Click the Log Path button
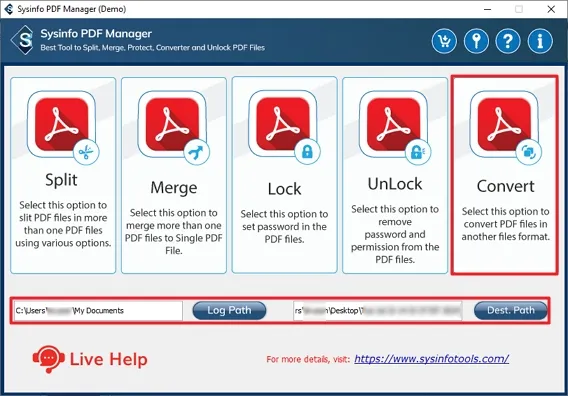Viewport: 568px width, 396px height. click(229, 310)
